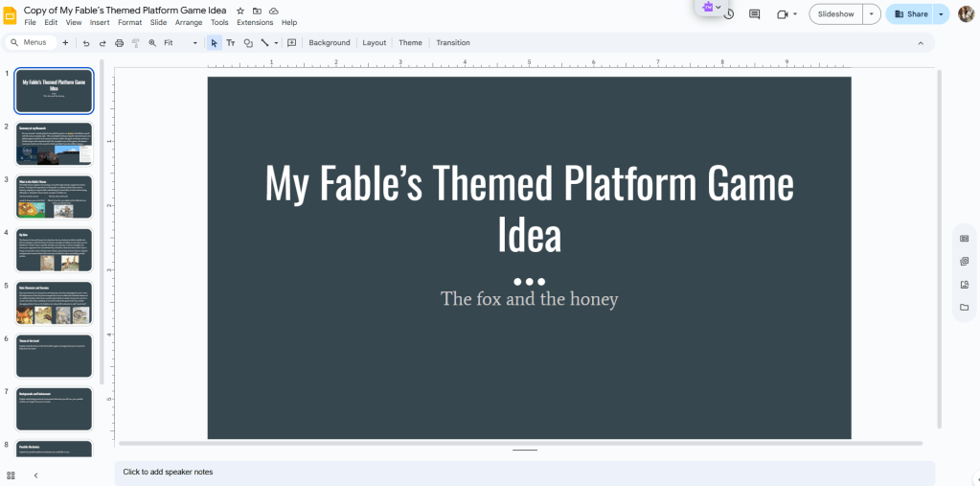Select the Shape tool icon
Viewport: 980px width, 486px height.
pos(248,43)
